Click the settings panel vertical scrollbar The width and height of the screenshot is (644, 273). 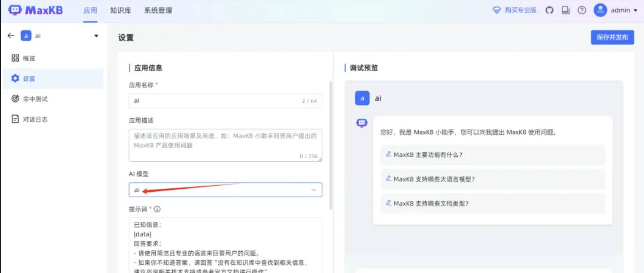click(330, 143)
